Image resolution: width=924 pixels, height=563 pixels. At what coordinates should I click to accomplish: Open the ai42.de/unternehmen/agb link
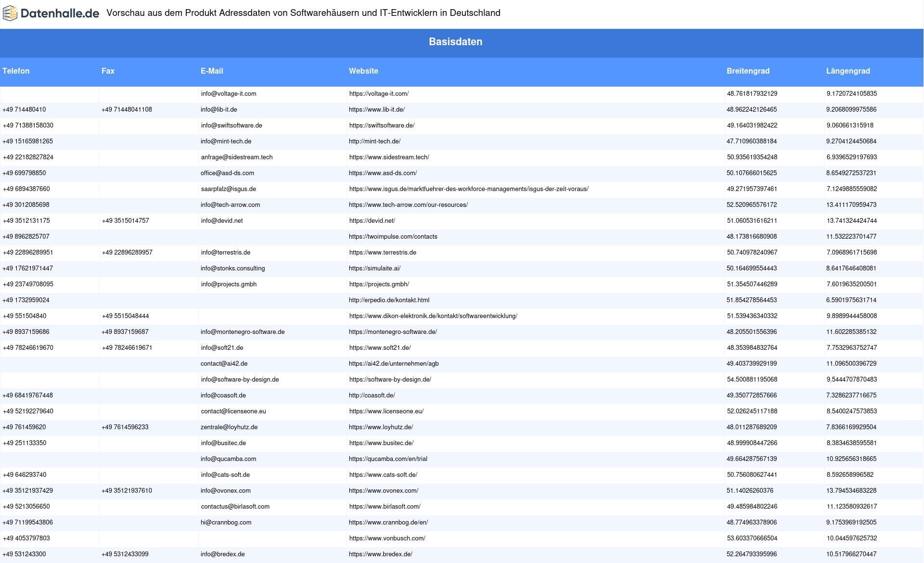tap(394, 364)
